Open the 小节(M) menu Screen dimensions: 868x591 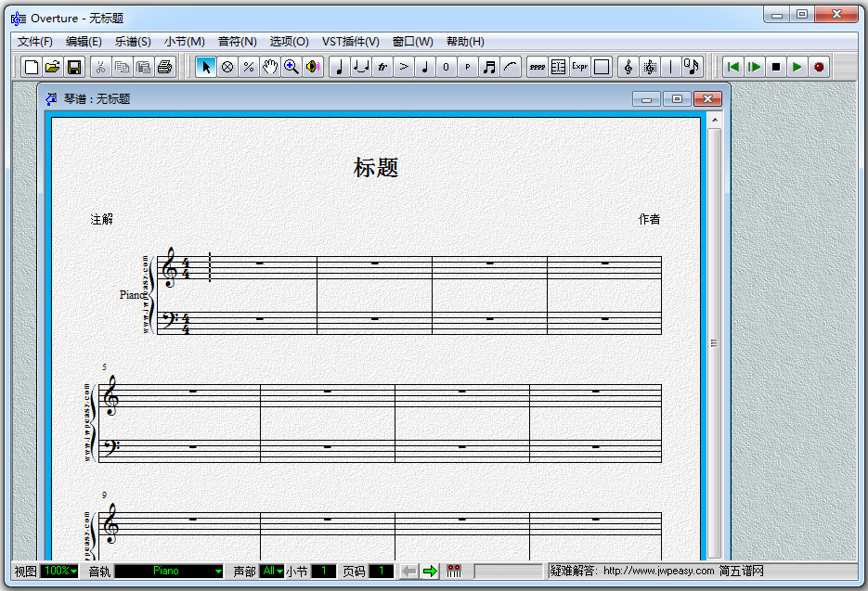[185, 42]
